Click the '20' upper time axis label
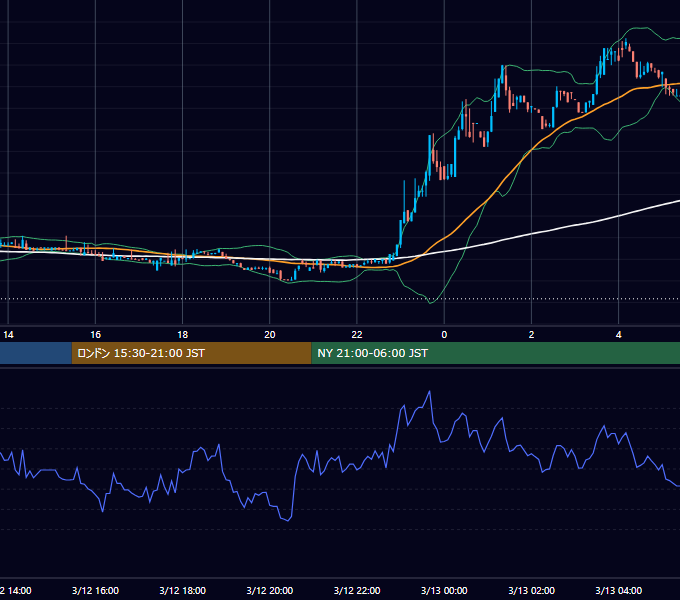 pos(270,335)
